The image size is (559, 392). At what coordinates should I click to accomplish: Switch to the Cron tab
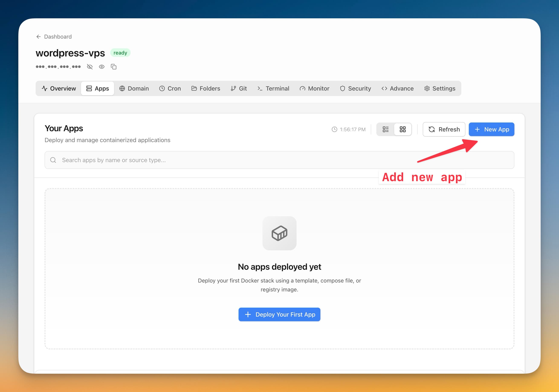tap(170, 88)
